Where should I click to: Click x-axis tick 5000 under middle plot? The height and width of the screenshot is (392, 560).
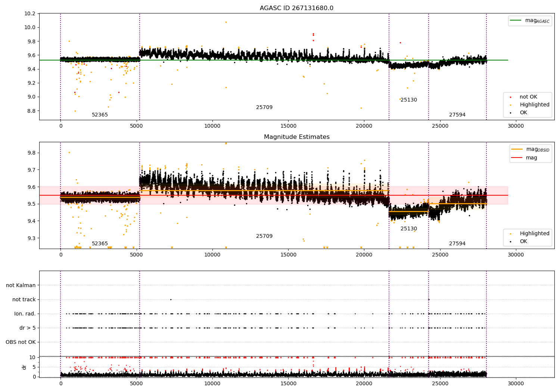pyautogui.click(x=137, y=255)
